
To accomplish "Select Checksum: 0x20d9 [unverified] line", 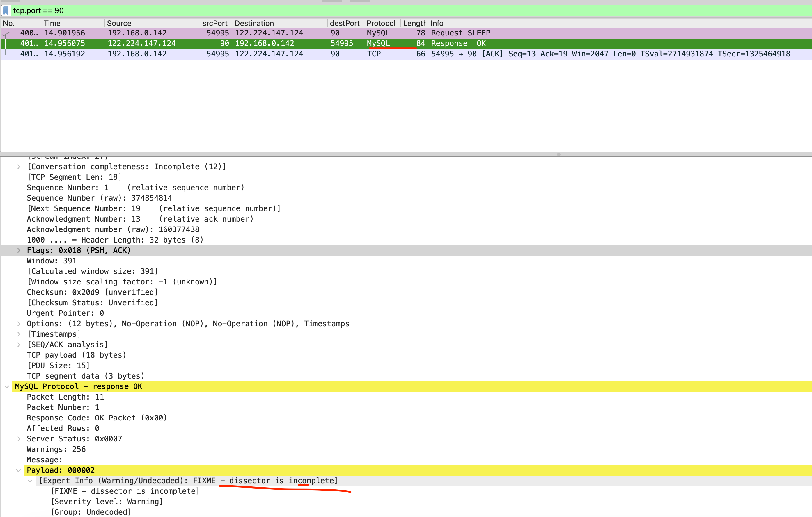I will [x=92, y=292].
